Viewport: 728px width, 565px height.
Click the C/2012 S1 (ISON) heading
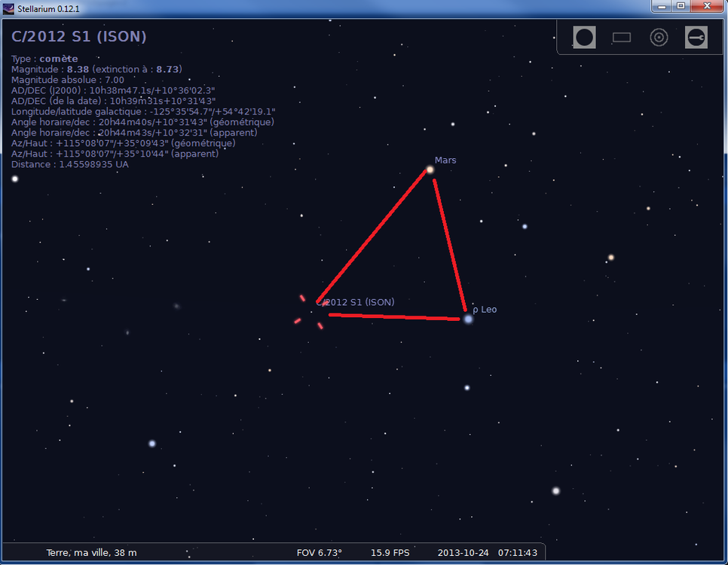pos(78,36)
